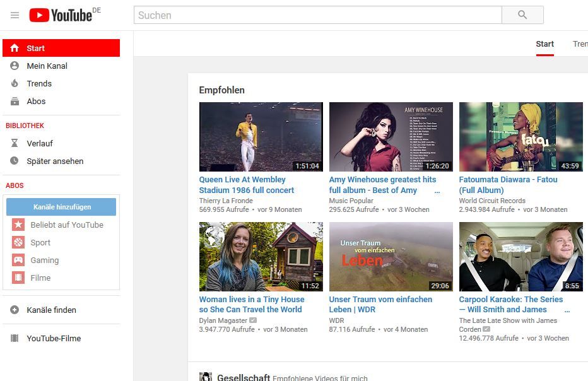Viewport: 588px width, 381px height.
Task: Click the home icon beside Start
Action: [15, 48]
